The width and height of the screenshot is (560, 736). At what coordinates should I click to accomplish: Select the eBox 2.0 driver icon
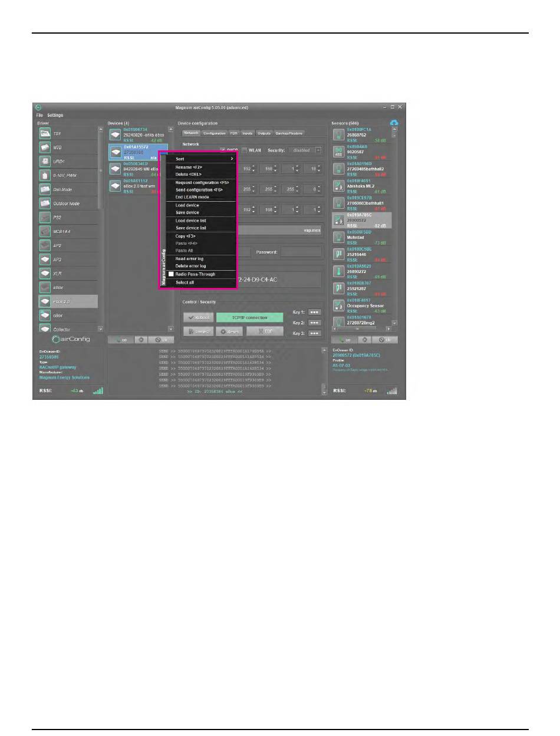coord(45,301)
